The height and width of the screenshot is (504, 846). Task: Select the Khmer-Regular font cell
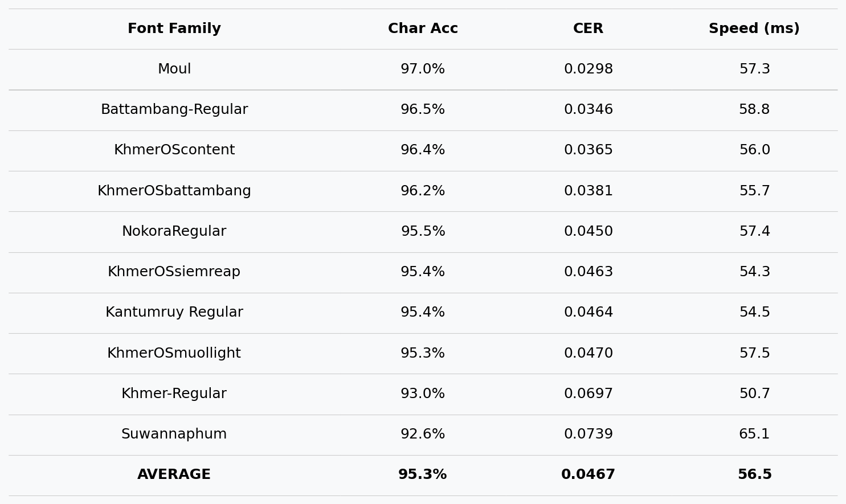click(x=174, y=394)
